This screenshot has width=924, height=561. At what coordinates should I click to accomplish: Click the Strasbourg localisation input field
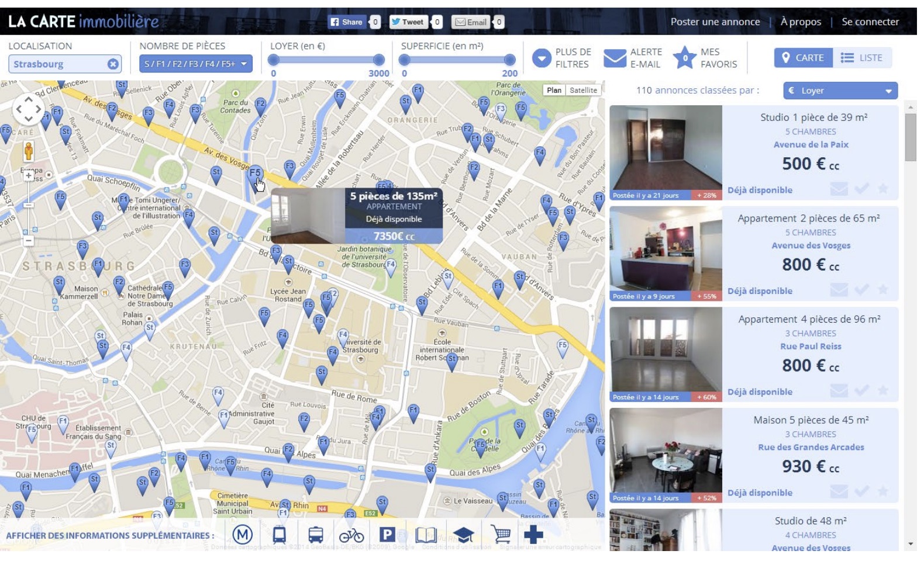click(x=65, y=64)
